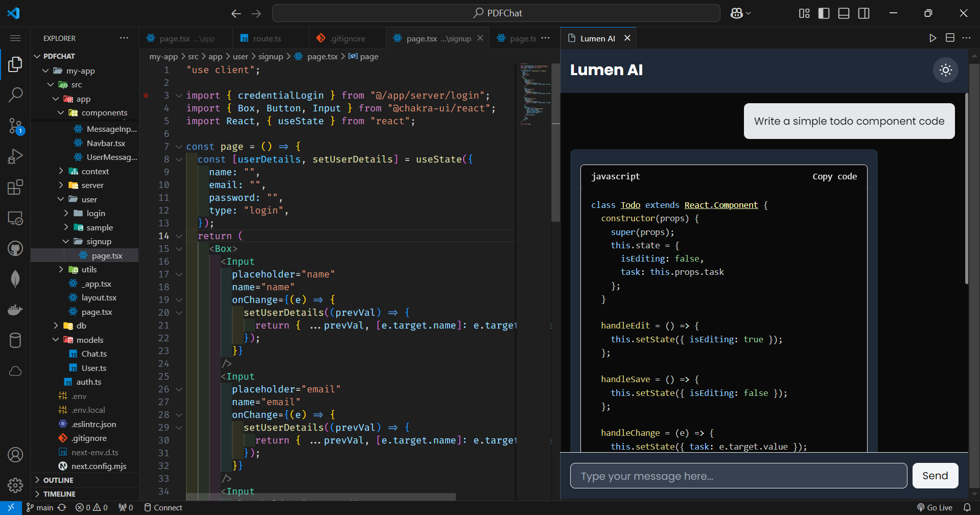Run using play icon in editor actions
This screenshot has height=515, width=980.
click(x=932, y=38)
